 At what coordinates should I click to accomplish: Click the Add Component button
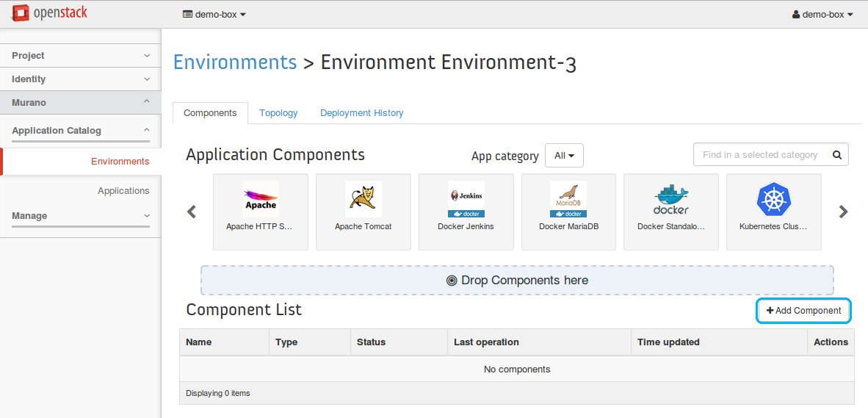(x=803, y=311)
